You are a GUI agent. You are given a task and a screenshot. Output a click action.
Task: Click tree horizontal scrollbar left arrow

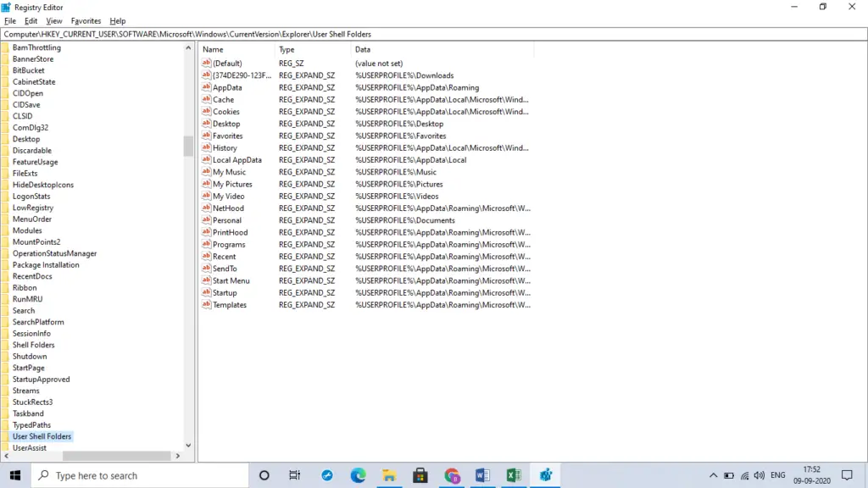pyautogui.click(x=6, y=456)
